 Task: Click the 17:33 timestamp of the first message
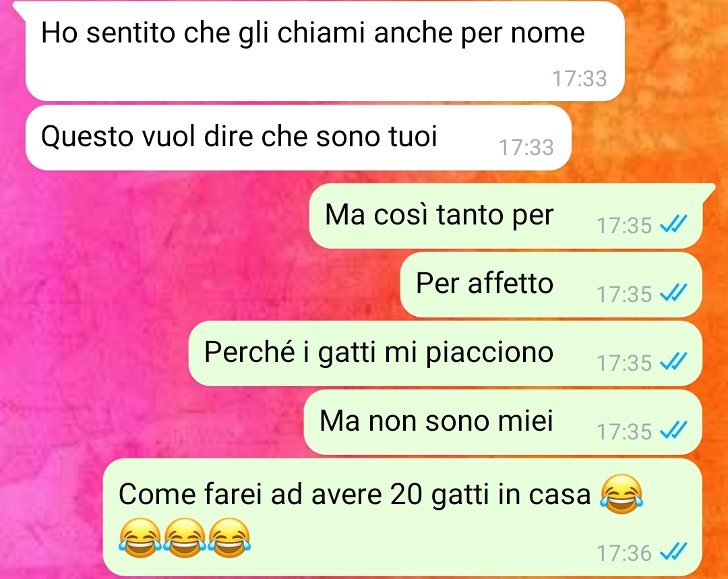coord(580,78)
